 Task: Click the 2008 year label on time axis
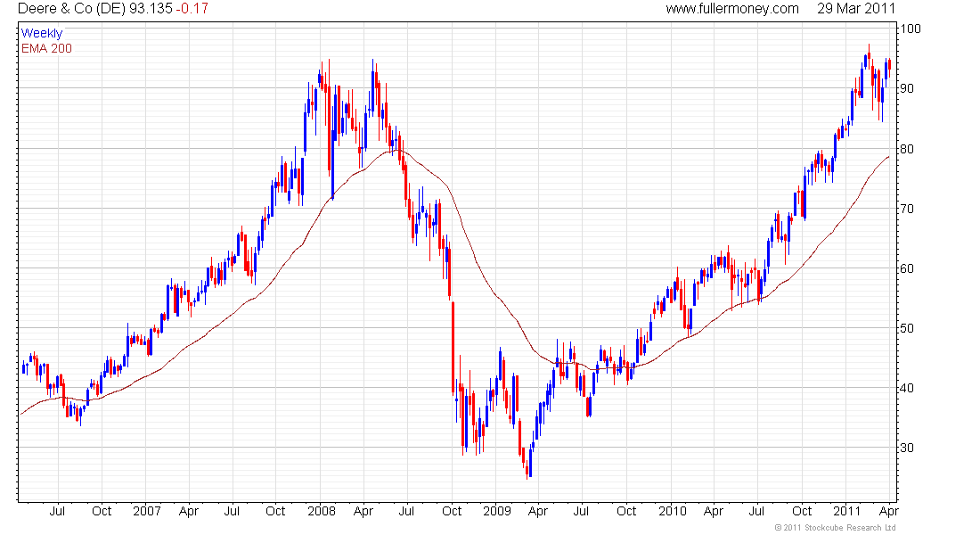click(322, 511)
